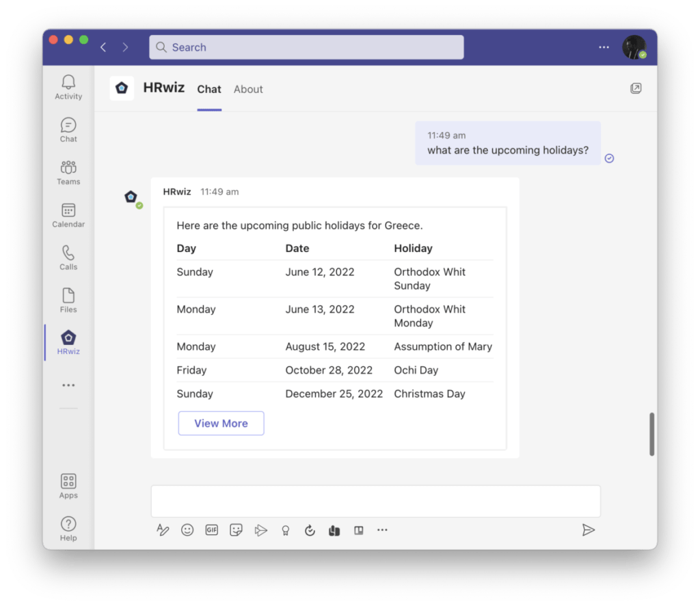Click the "December 25, 2022" date cell
The image size is (700, 606).
(x=334, y=394)
